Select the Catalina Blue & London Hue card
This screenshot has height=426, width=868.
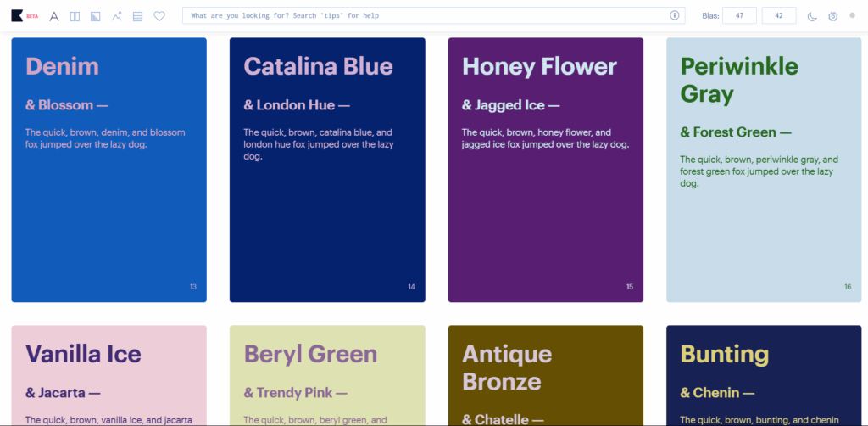(327, 170)
